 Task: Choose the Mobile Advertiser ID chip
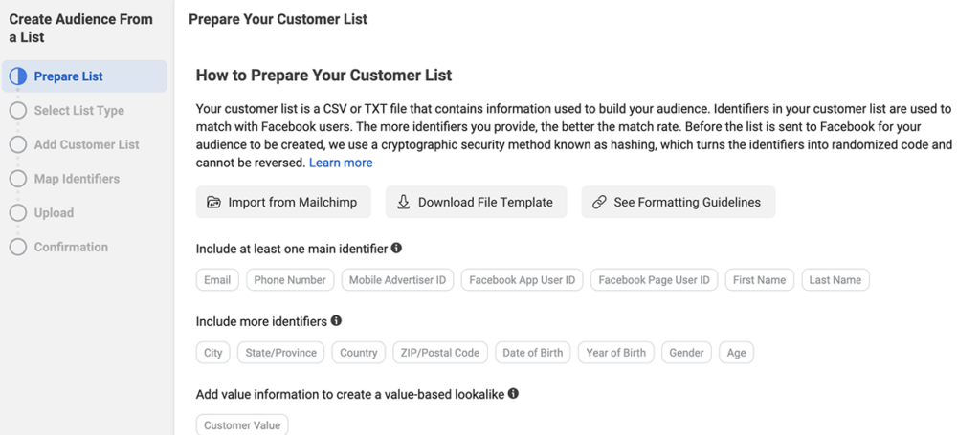tap(397, 280)
